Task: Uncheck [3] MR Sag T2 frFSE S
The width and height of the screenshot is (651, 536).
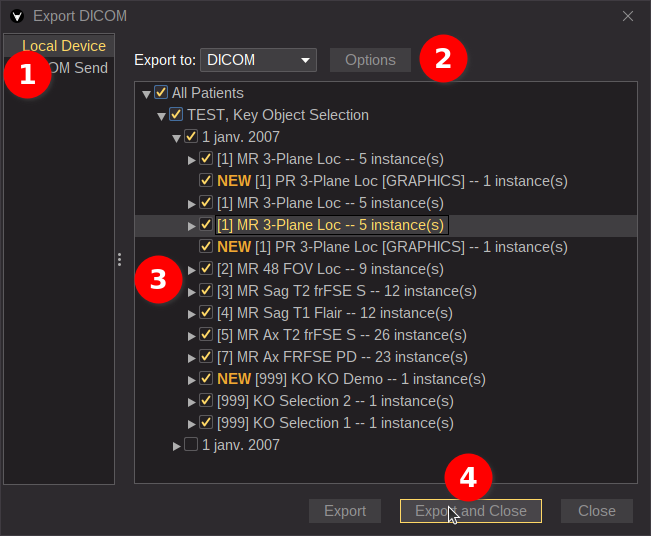Action: [206, 290]
